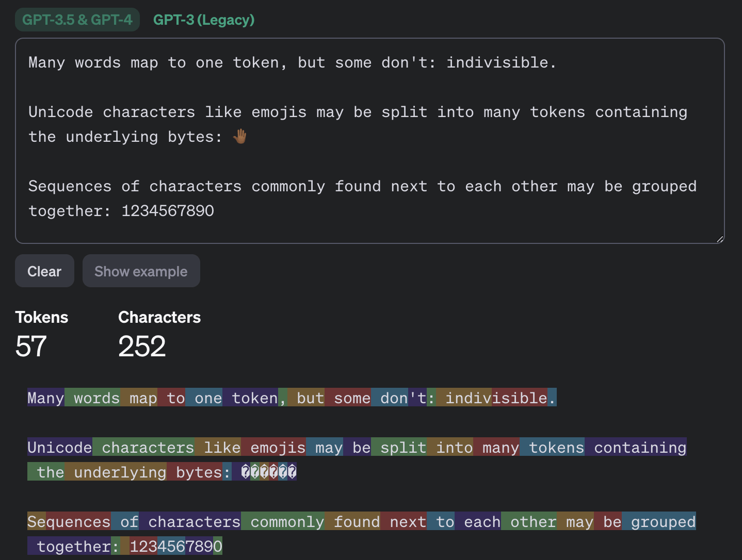The height and width of the screenshot is (560, 742).
Task: Click the "Tokens" heading label
Action: (42, 317)
